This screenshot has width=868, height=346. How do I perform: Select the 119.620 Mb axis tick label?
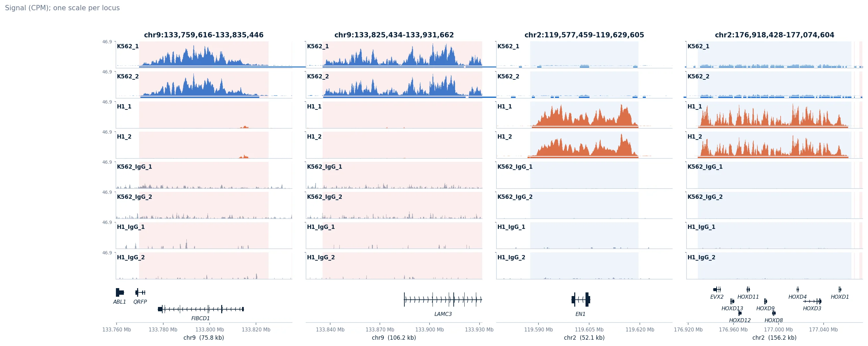tap(640, 330)
